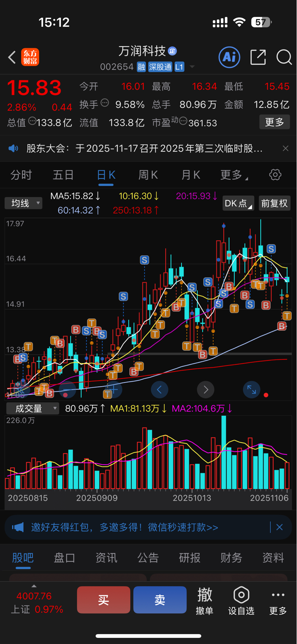Screen dimensions: 297x644
Task: Open the 盘口 tab
Action: pos(64,557)
